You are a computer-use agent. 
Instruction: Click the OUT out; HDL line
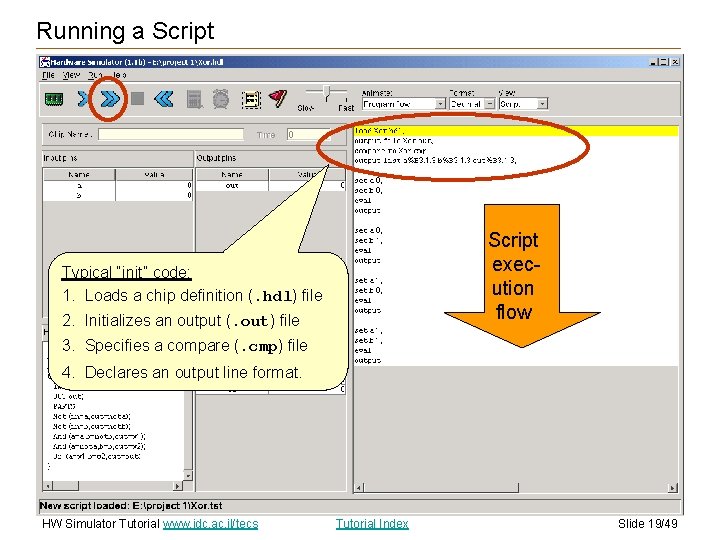pos(68,396)
